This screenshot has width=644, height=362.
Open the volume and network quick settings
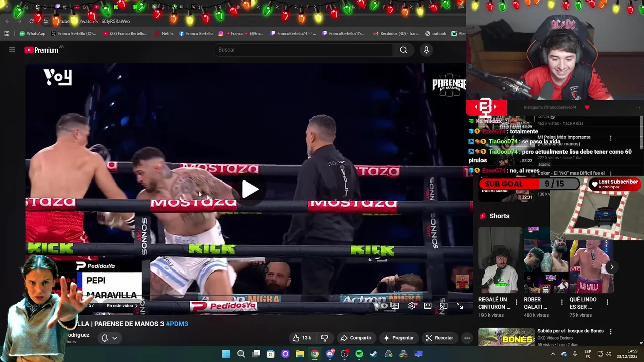click(x=605, y=354)
